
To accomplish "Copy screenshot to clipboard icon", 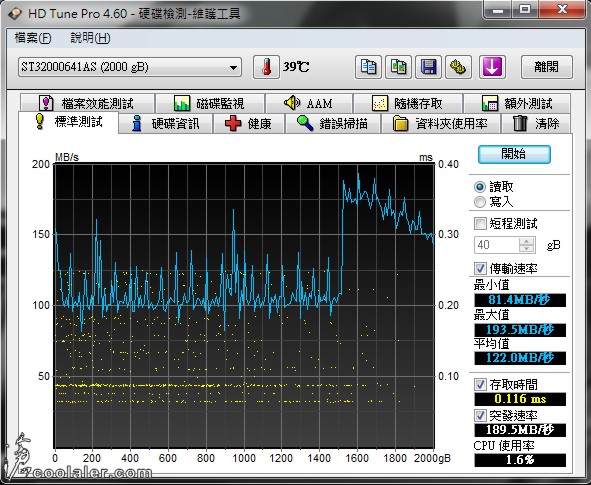I will click(398, 67).
